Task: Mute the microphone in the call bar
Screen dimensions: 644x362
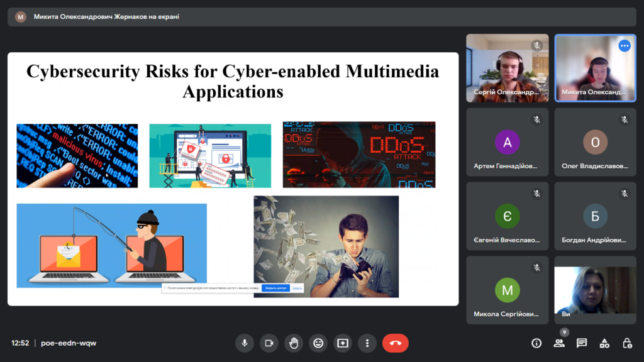Action: pyautogui.click(x=245, y=343)
